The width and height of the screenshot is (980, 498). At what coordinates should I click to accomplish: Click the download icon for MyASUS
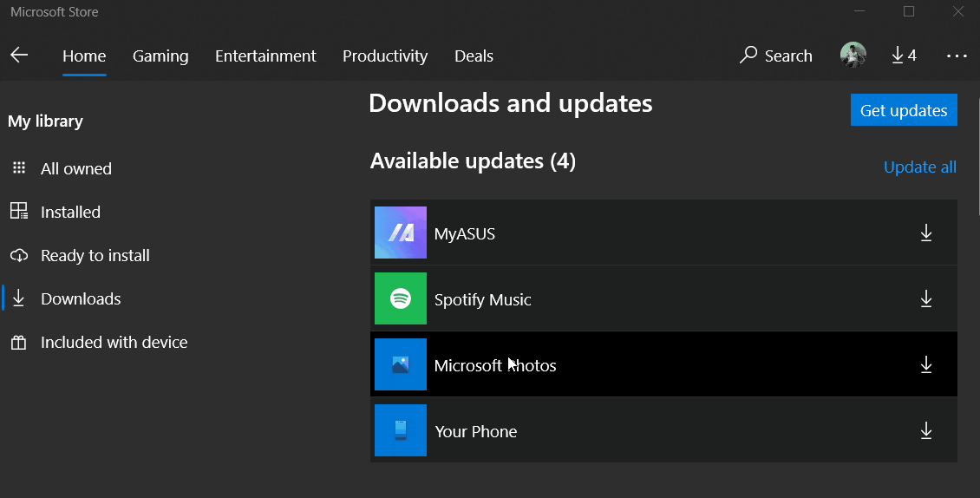(x=925, y=233)
